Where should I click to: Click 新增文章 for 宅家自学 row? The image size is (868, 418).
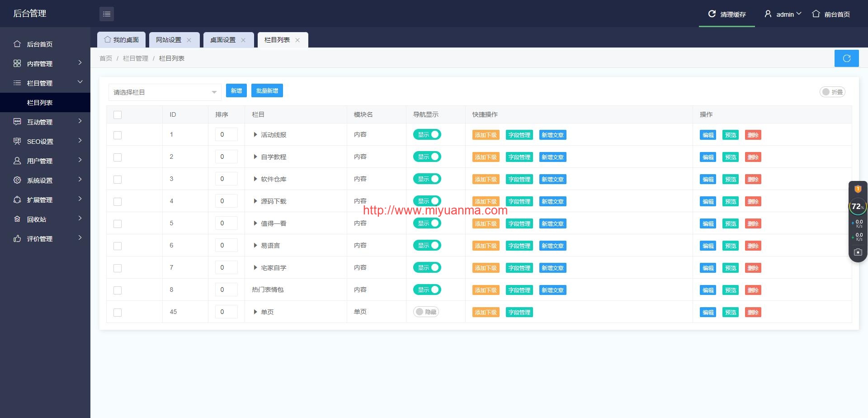(x=552, y=268)
